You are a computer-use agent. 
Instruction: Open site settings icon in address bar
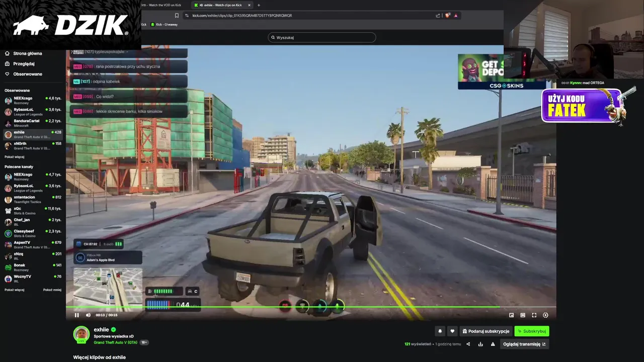187,16
